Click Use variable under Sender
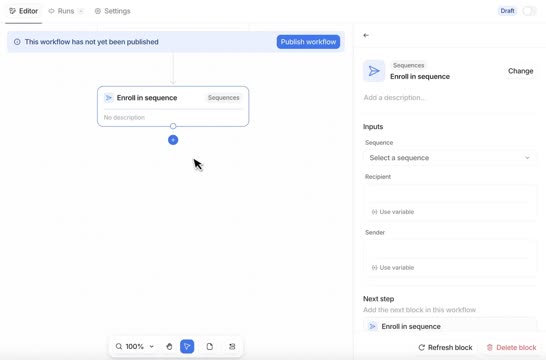The width and height of the screenshot is (546, 360). pyautogui.click(x=393, y=267)
